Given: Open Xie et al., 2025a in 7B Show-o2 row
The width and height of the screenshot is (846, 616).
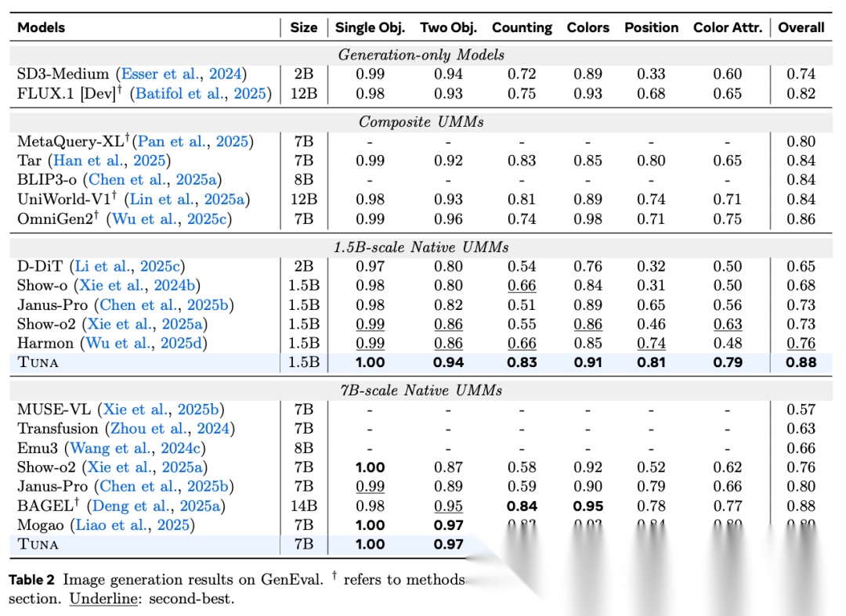Looking at the screenshot, I should tap(145, 467).
